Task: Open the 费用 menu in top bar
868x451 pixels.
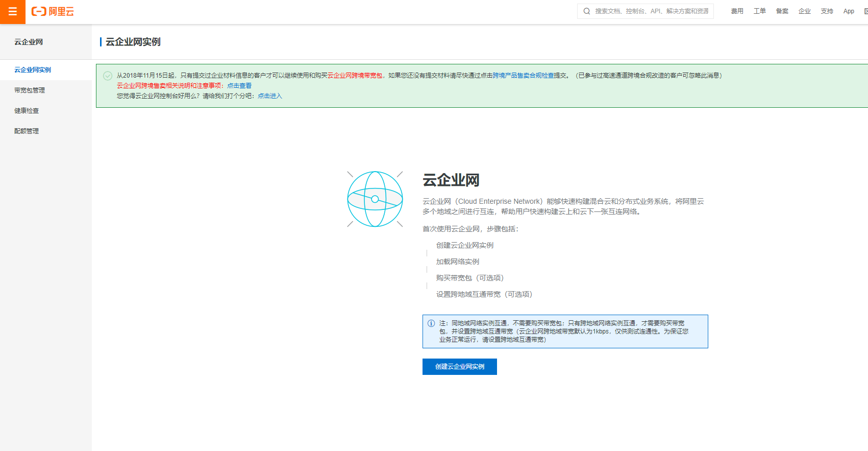Action: (737, 11)
